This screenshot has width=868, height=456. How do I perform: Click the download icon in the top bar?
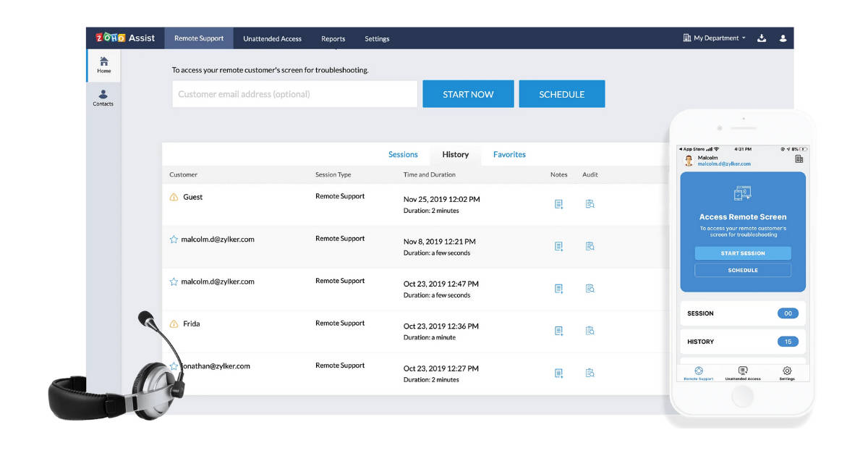pyautogui.click(x=762, y=38)
